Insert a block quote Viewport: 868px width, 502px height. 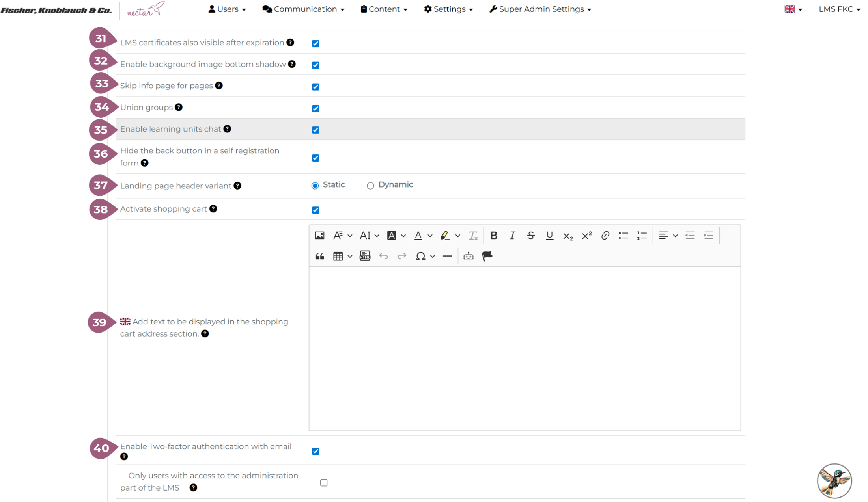click(319, 256)
